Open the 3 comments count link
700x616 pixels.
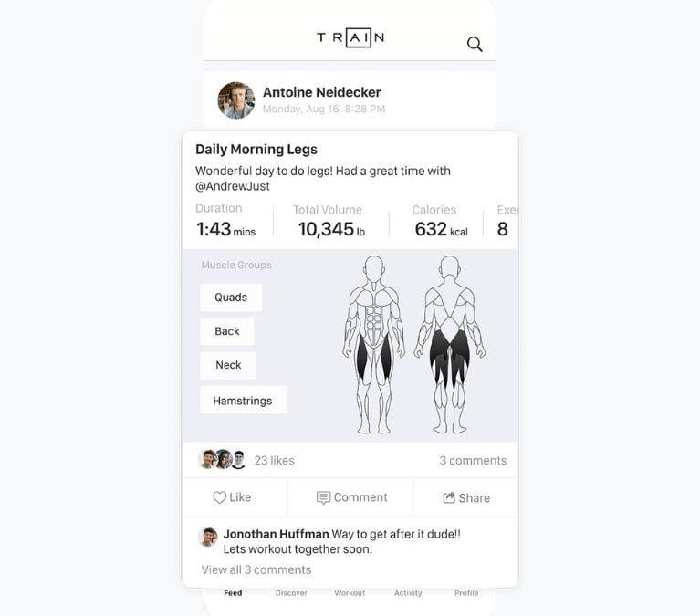pyautogui.click(x=473, y=460)
